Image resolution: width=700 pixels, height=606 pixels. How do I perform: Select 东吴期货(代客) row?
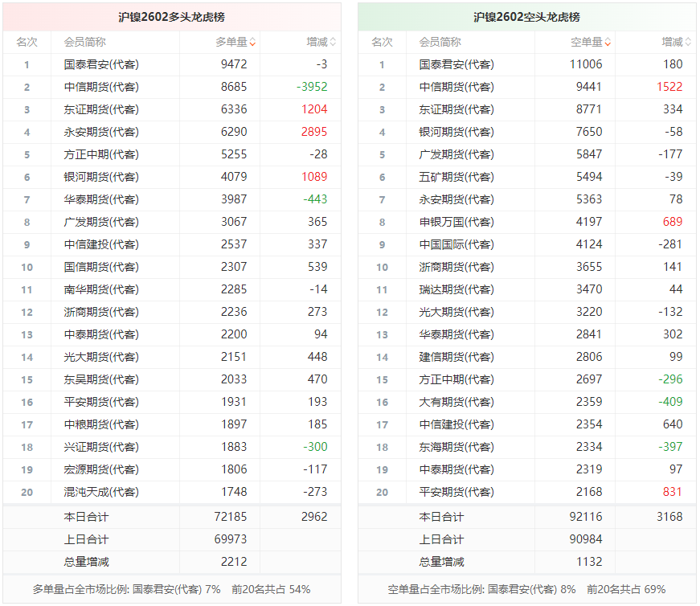pos(172,379)
